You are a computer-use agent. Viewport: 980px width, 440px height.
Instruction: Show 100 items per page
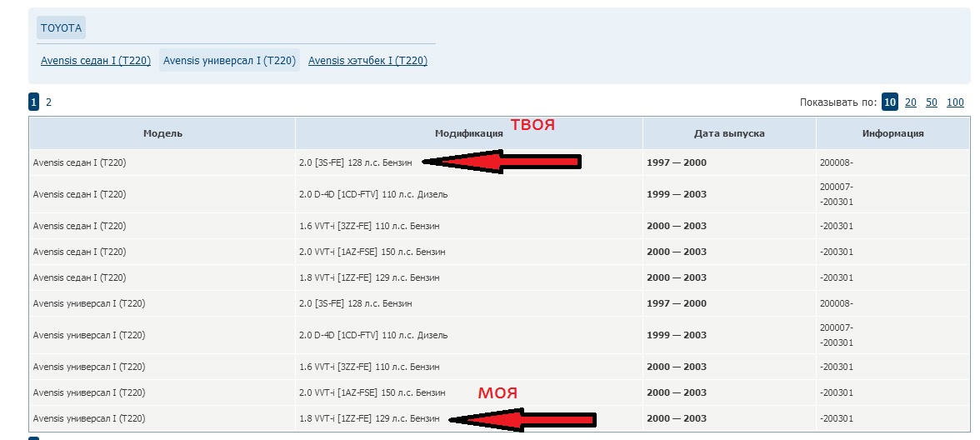point(955,102)
